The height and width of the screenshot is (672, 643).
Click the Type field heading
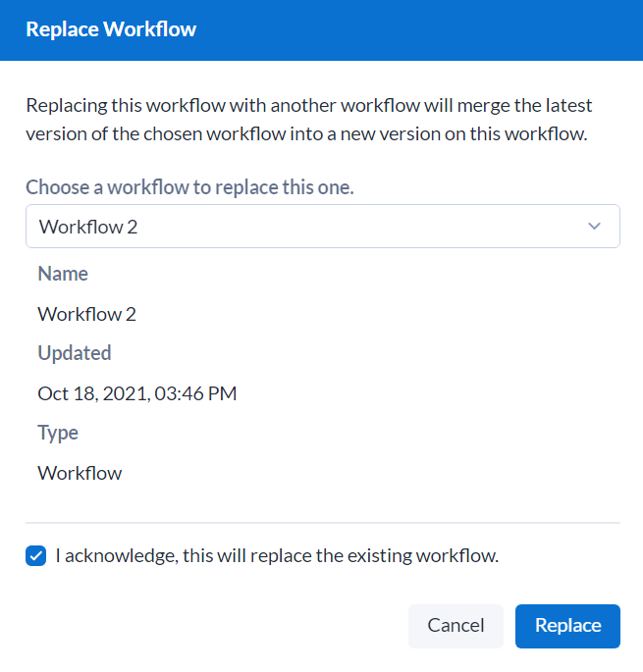pyautogui.click(x=58, y=433)
